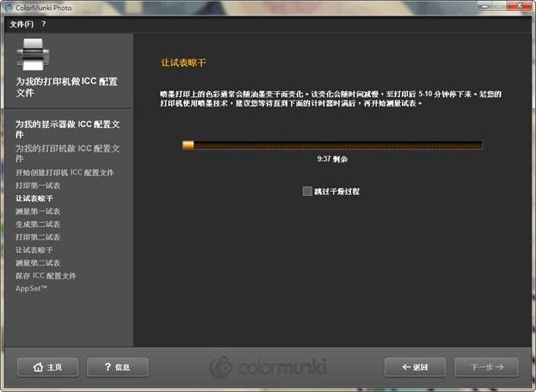Select the highlighted 让试表晾干 step

(33, 199)
